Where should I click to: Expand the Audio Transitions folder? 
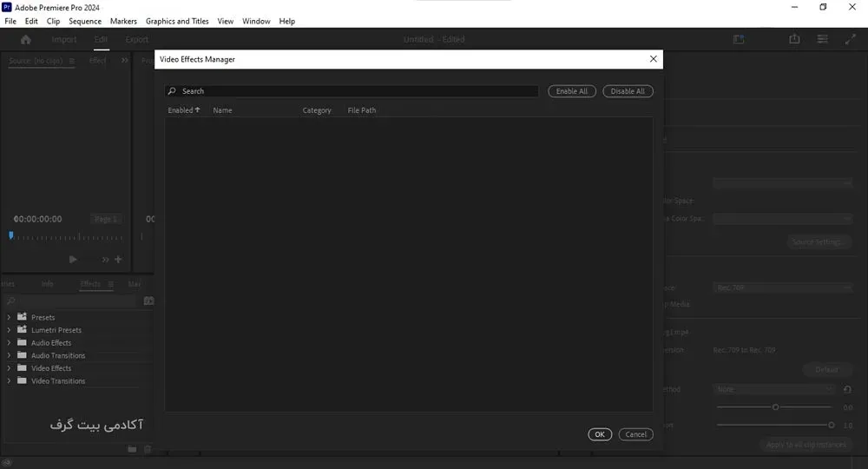click(9, 355)
